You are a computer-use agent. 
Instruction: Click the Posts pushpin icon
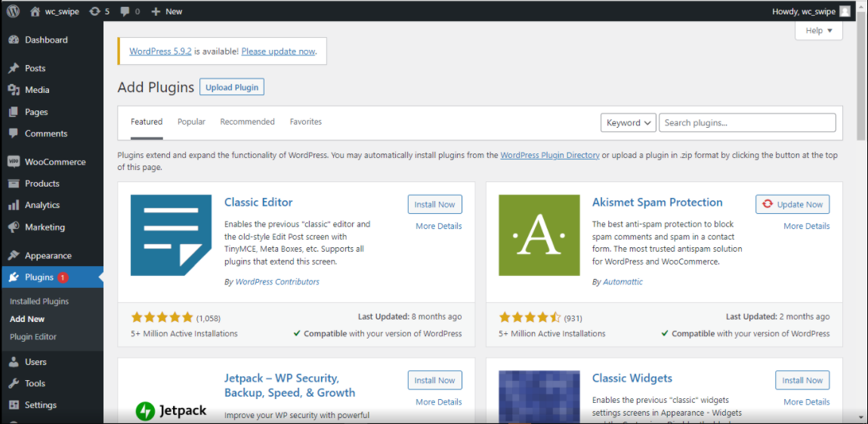tap(14, 68)
